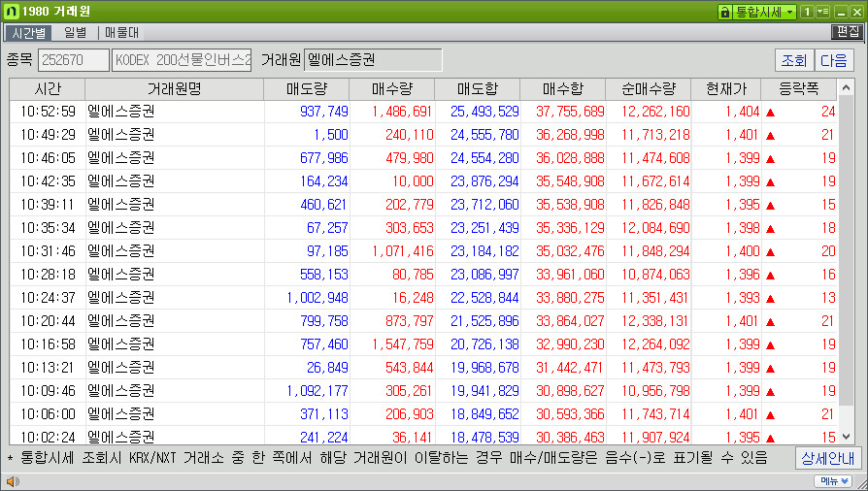This screenshot has width=868, height=491.
Task: Switch to the 일별 tab
Action: point(76,33)
